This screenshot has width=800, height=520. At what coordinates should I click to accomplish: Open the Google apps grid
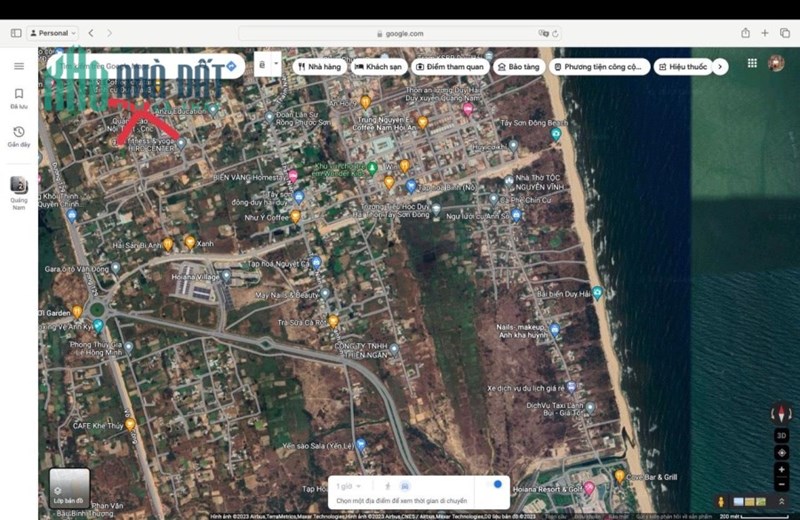pyautogui.click(x=752, y=63)
